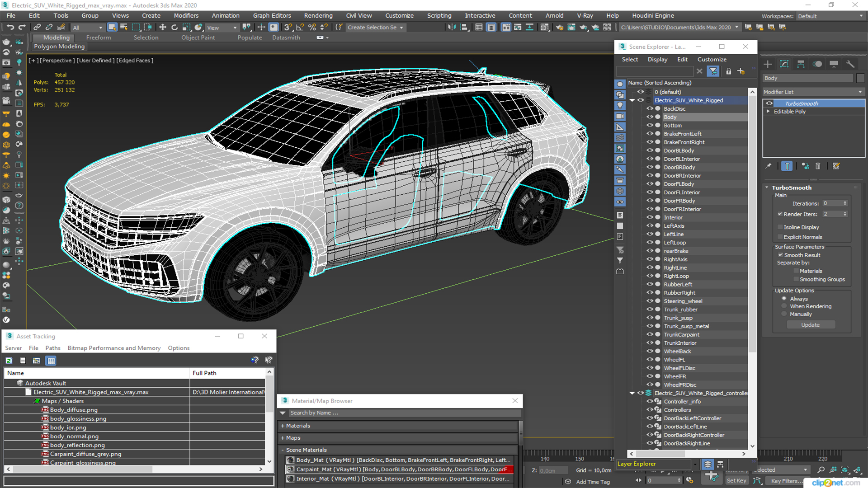Viewport: 868px width, 488px height.
Task: Open the Modifiers menu
Action: pos(186,16)
